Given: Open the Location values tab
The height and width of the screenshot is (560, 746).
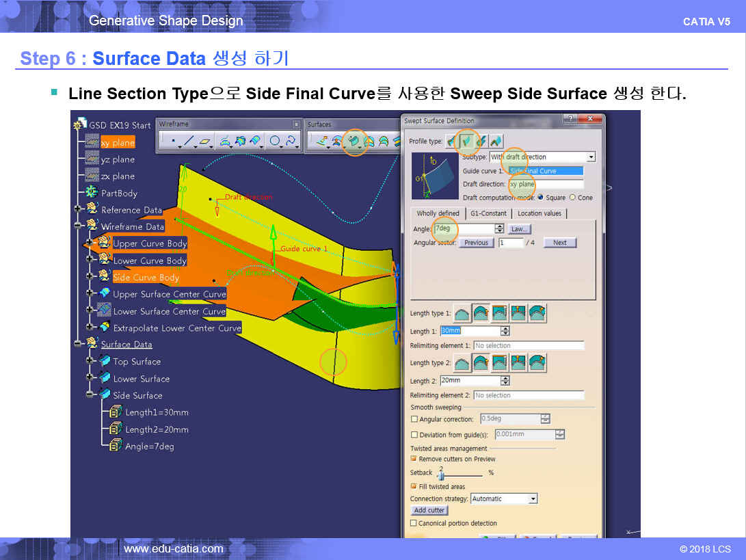Looking at the screenshot, I should click(539, 213).
